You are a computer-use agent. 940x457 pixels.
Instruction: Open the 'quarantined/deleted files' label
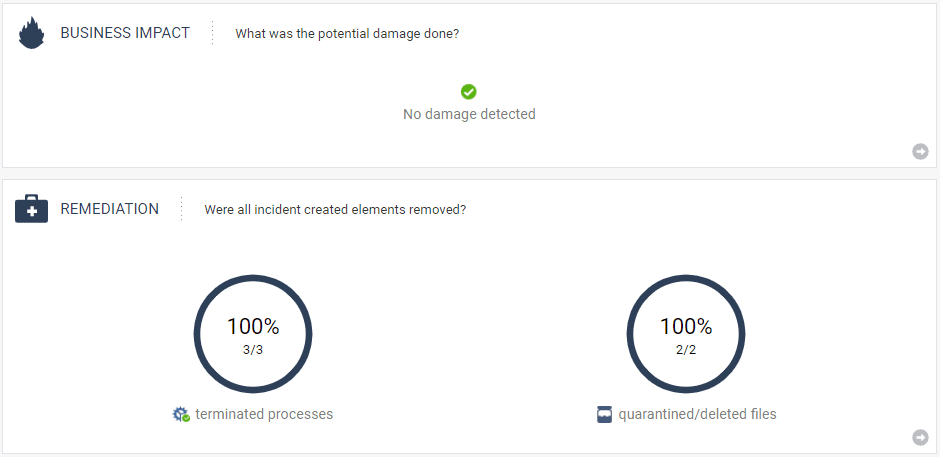[697, 414]
